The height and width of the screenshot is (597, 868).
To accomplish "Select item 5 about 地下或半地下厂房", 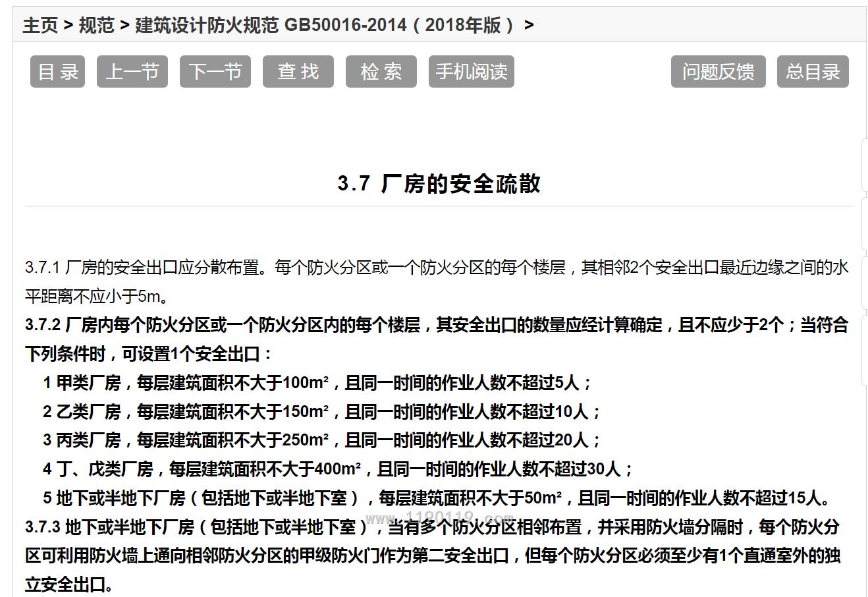I will tap(437, 498).
